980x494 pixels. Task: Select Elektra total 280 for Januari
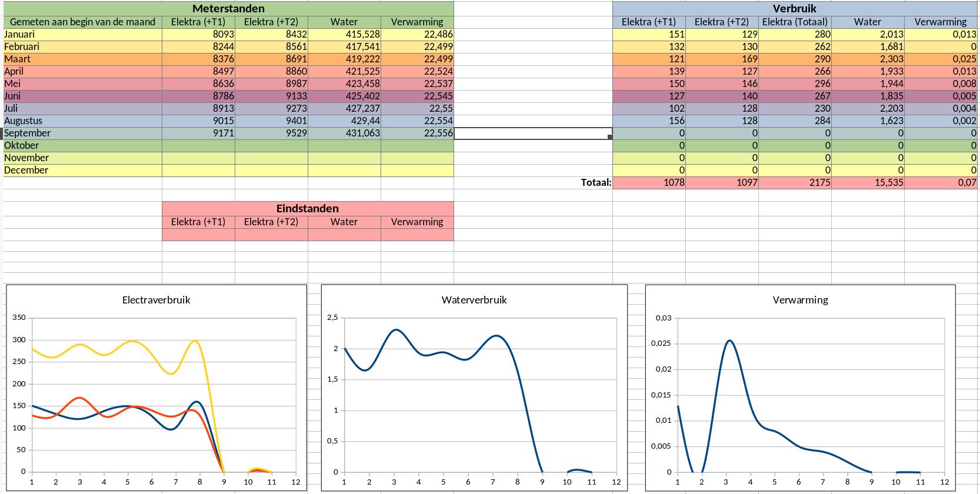795,34
